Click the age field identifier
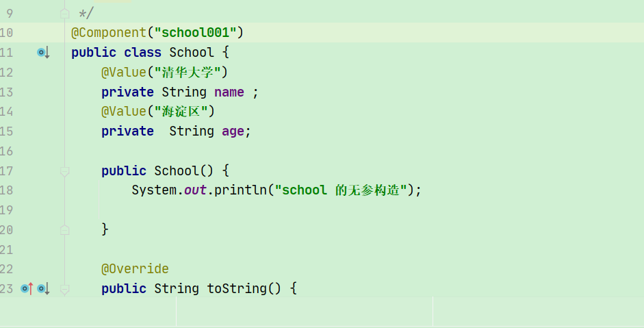The width and height of the screenshot is (644, 328). (233, 131)
